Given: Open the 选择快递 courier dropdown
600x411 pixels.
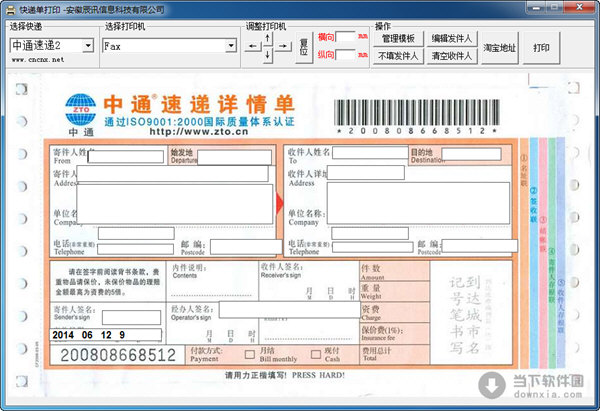Looking at the screenshot, I should 88,46.
